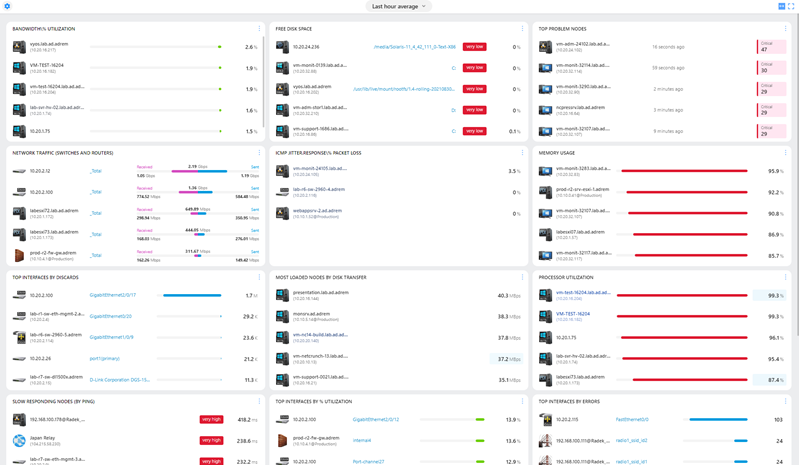799x465 pixels.
Task: Click the vm-monit-24105 node icon in ICMP panel
Action: pyautogui.click(x=282, y=171)
